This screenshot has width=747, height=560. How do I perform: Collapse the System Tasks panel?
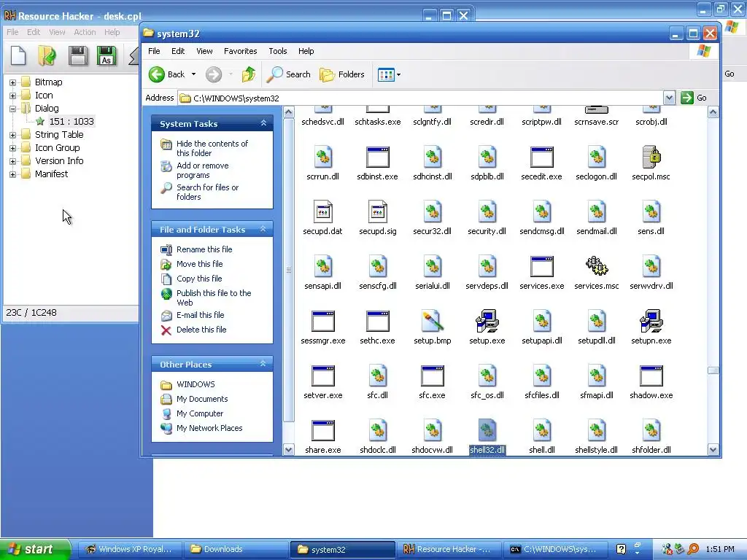pyautogui.click(x=263, y=123)
